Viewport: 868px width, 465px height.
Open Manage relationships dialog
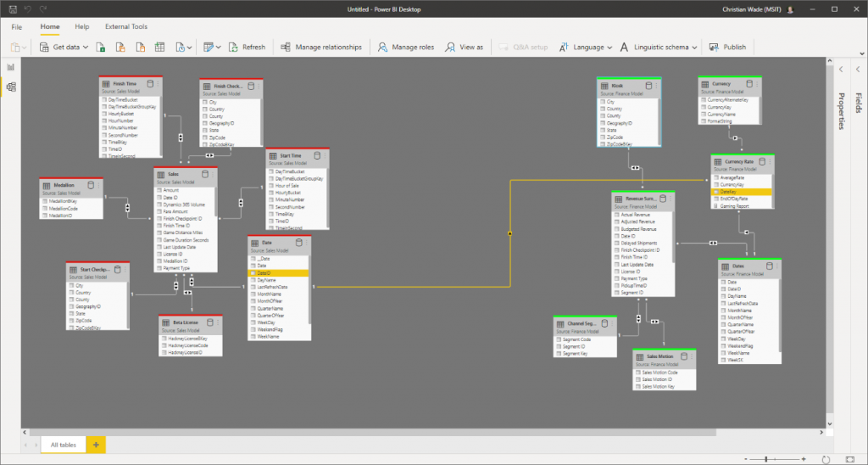click(321, 48)
